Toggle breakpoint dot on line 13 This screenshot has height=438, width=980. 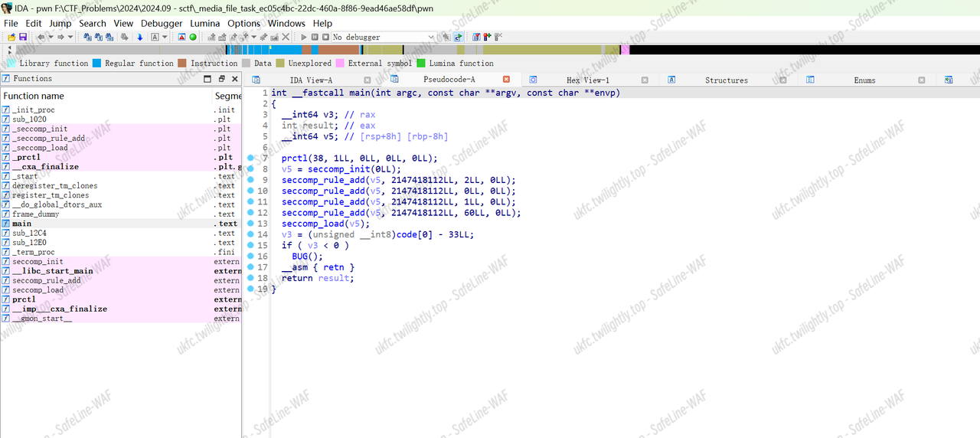251,224
